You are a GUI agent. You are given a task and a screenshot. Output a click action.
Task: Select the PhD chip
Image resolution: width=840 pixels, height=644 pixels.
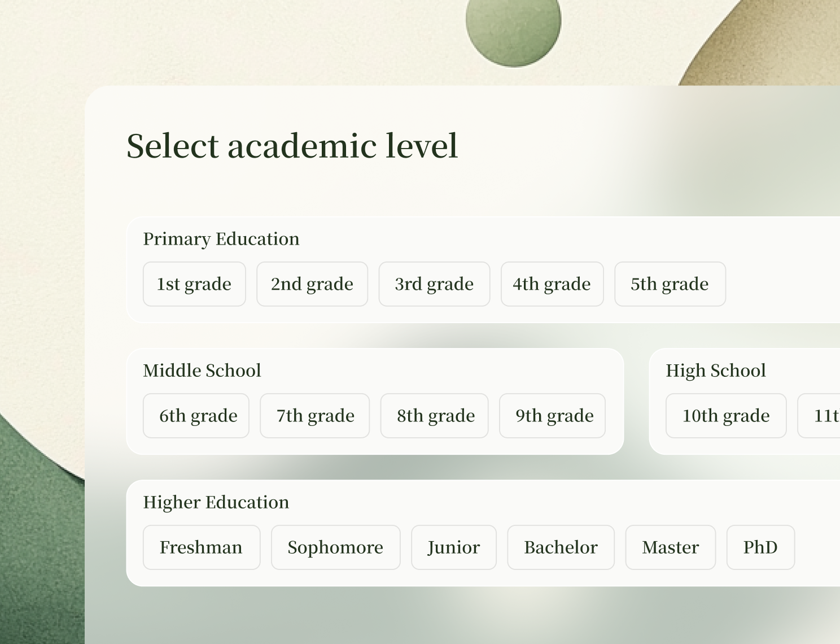click(x=760, y=547)
